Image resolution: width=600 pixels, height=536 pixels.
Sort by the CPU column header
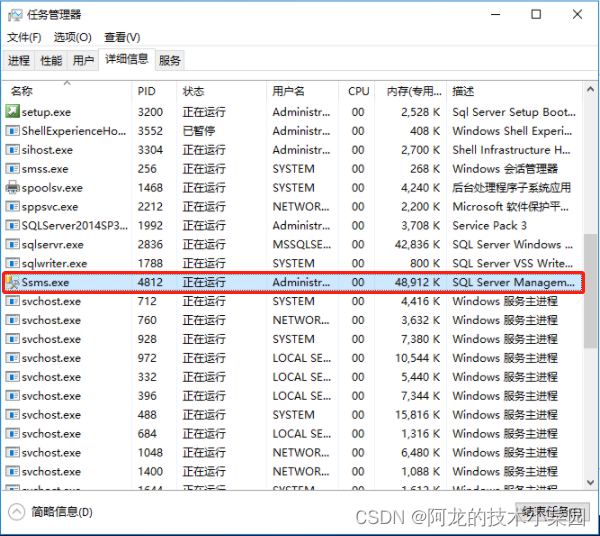[357, 91]
